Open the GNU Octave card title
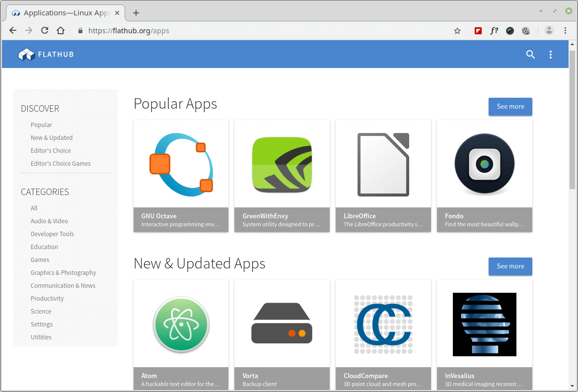The height and width of the screenshot is (392, 578). coord(159,216)
